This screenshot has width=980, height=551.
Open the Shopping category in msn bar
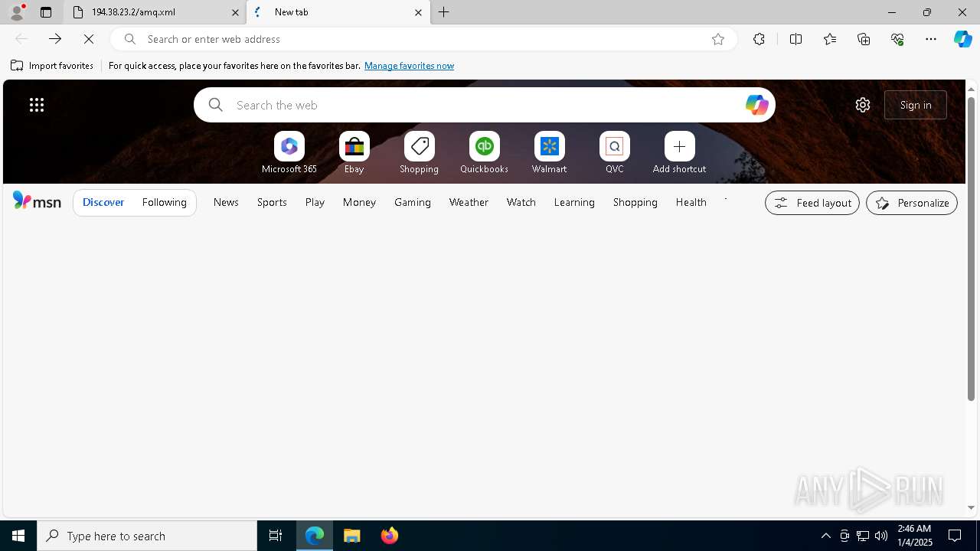click(x=635, y=202)
